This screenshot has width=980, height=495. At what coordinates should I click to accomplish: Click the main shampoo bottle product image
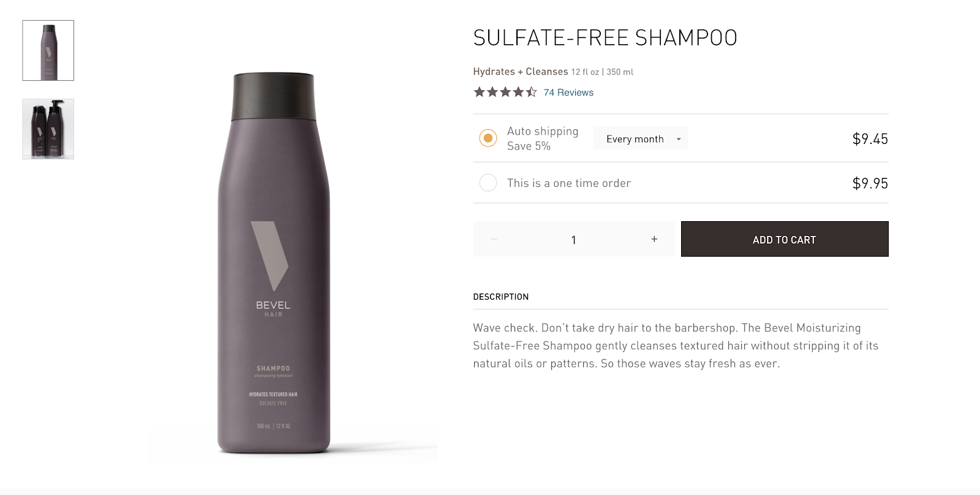274,263
